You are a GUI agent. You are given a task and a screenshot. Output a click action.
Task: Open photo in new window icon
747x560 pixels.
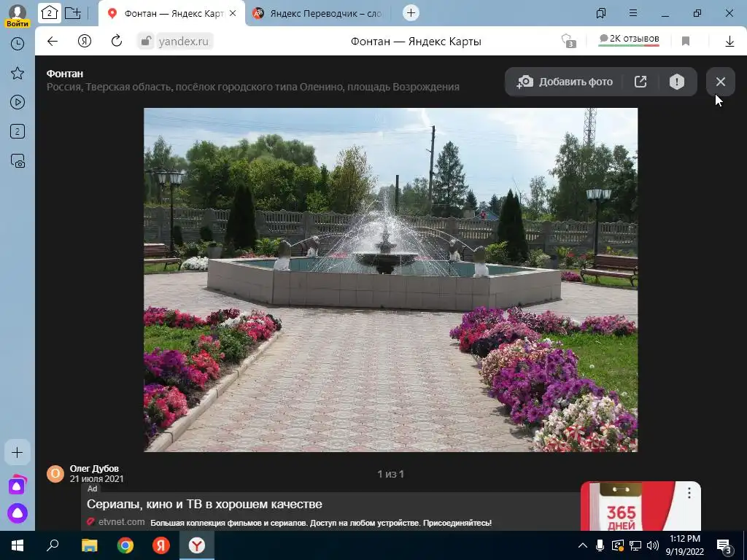[640, 82]
